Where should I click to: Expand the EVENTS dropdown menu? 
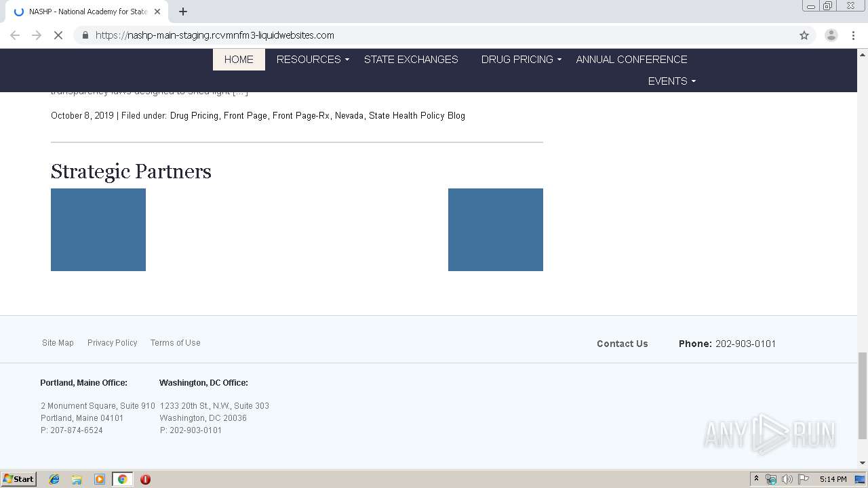coord(672,81)
